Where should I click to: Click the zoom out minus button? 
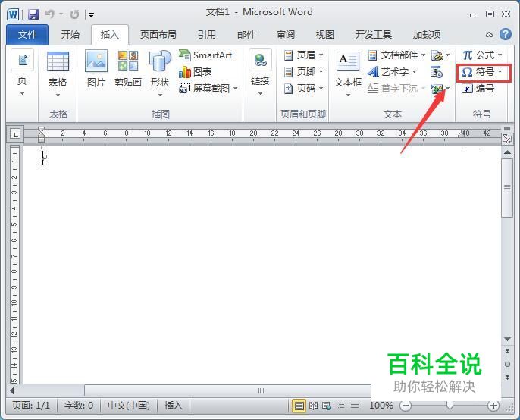click(406, 406)
